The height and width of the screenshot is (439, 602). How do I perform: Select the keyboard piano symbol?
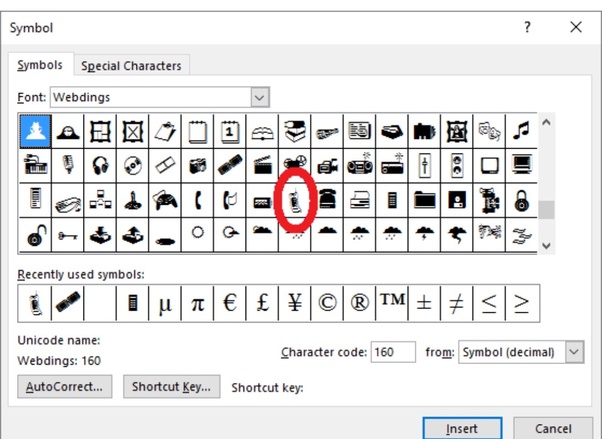[35, 166]
